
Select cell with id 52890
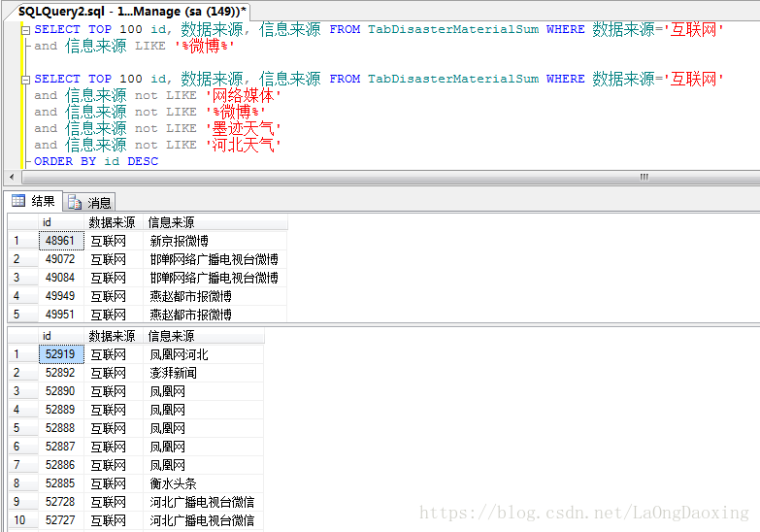click(61, 391)
